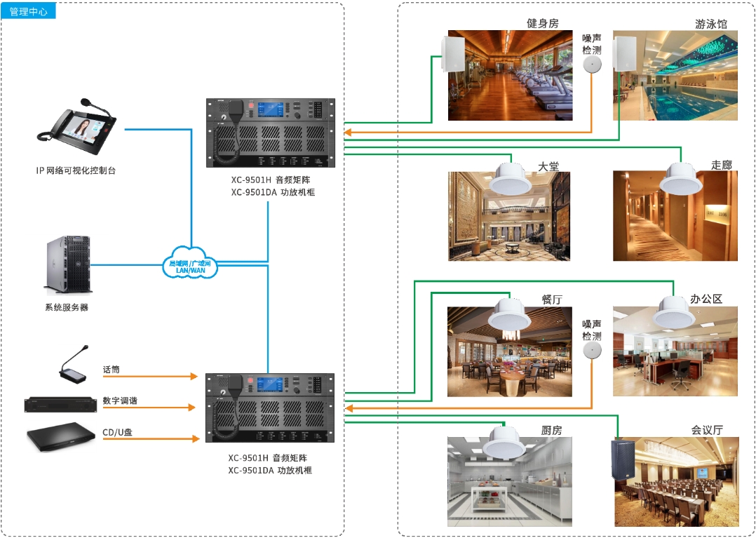Image resolution: width=756 pixels, height=538 pixels.
Task: Click the CD/U盘 player icon
Action: coord(60,436)
